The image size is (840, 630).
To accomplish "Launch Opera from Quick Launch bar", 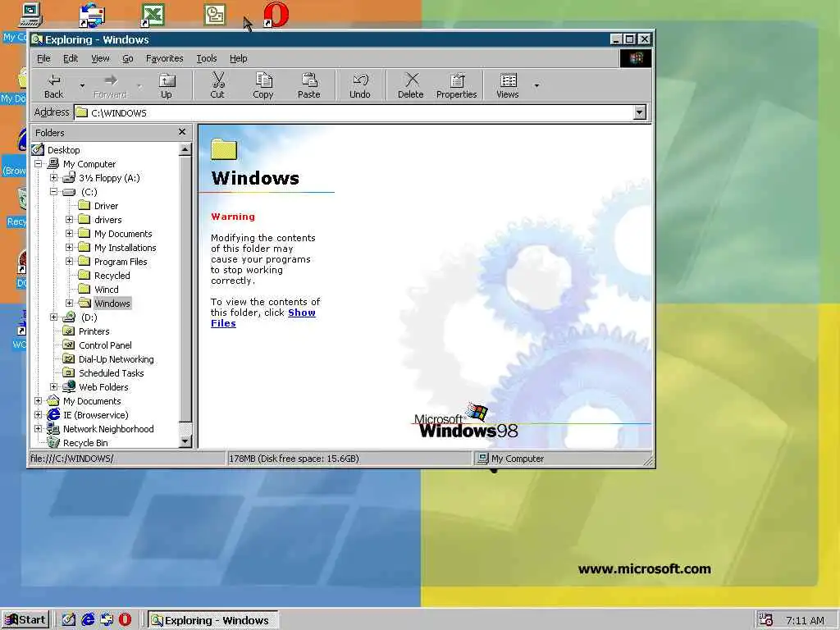I will tap(125, 620).
